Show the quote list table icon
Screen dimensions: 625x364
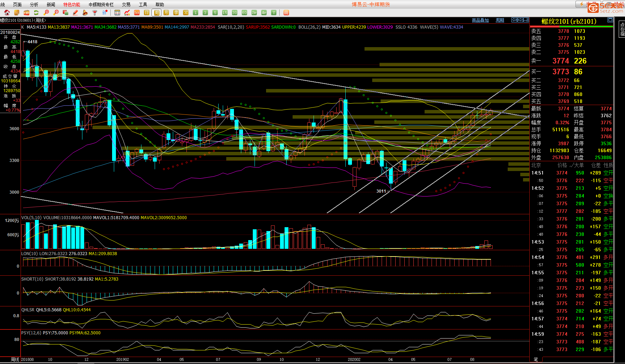tap(117, 13)
